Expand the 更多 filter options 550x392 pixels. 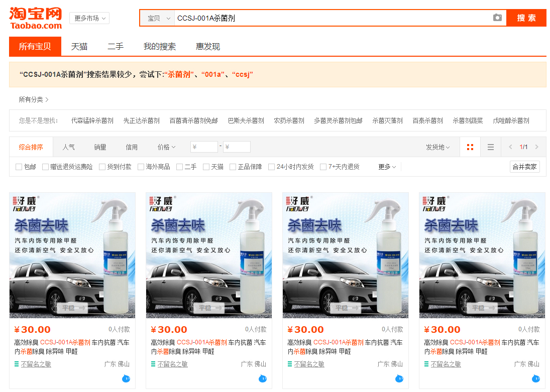point(387,167)
